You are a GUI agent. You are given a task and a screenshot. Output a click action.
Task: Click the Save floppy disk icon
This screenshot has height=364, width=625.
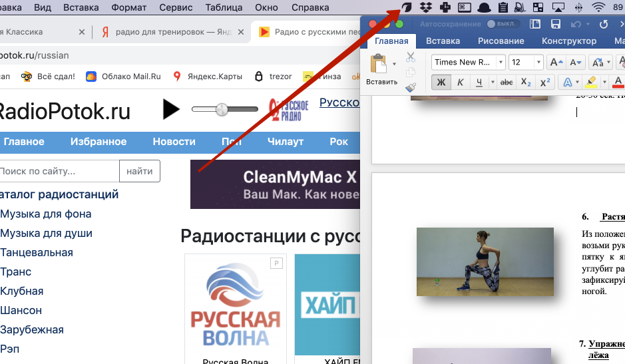(556, 24)
